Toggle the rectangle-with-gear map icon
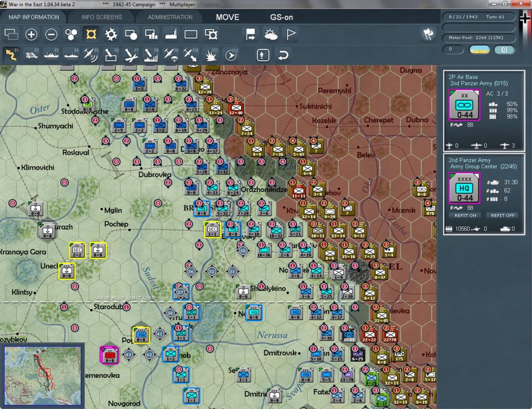 pos(211,34)
